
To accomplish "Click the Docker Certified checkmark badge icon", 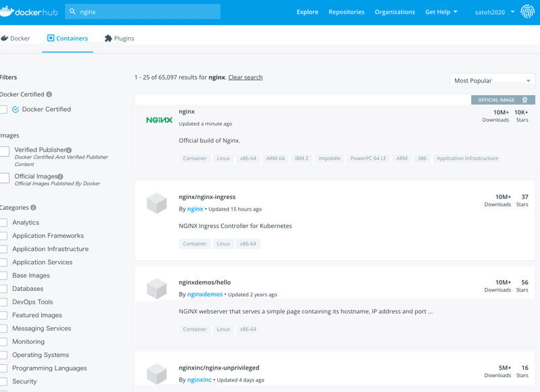I will click(x=16, y=109).
